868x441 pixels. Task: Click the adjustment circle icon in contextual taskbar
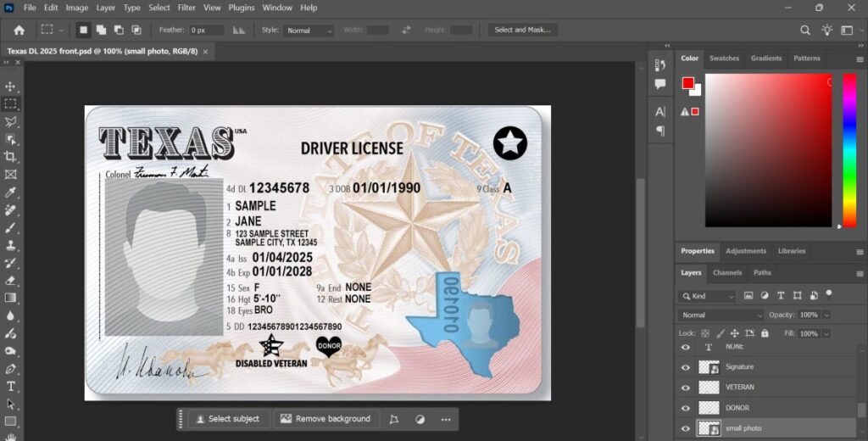coord(420,420)
